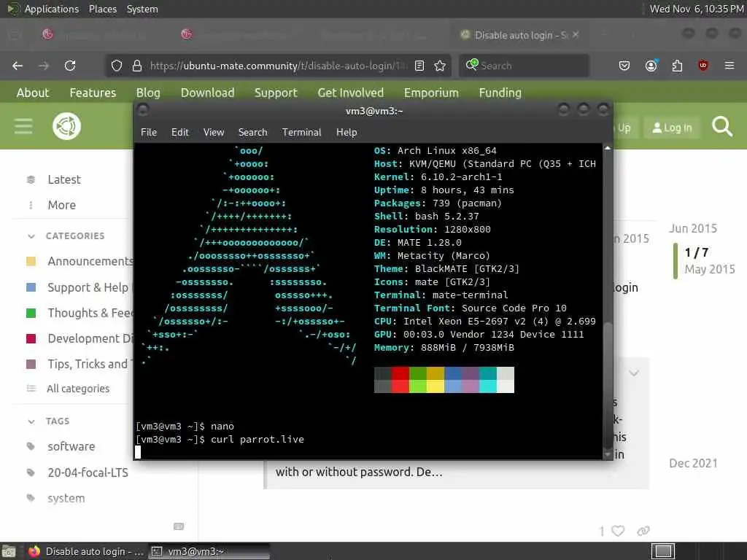Click the browser forward arrow
Screen dimensions: 747x560
(x=44, y=66)
